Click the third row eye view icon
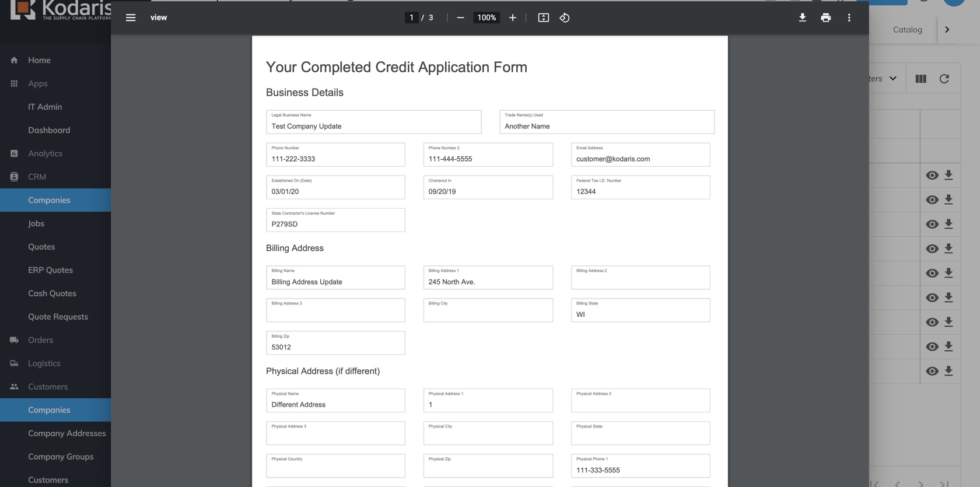 point(932,225)
